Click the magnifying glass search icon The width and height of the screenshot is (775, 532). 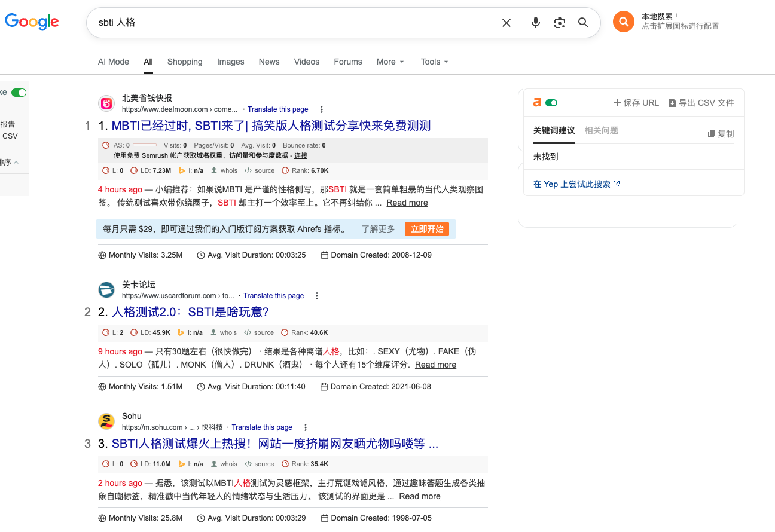click(583, 23)
